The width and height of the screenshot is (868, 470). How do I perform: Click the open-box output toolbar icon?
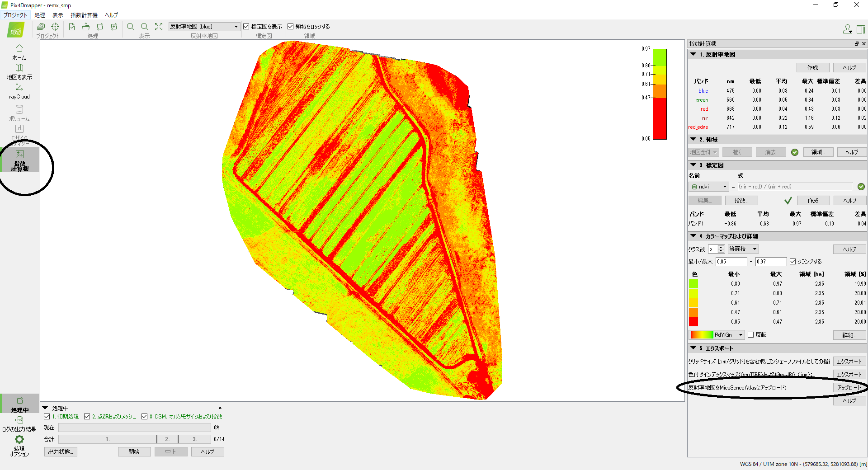point(86,27)
